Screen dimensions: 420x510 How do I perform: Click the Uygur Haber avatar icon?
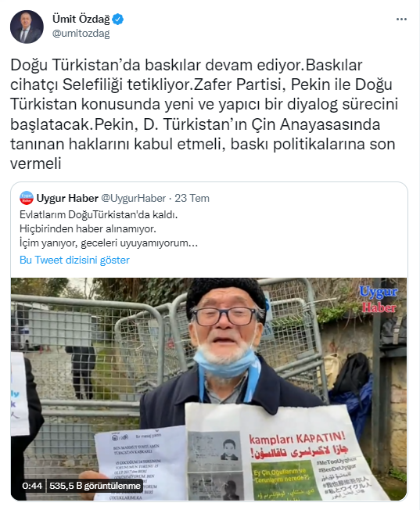tap(27, 198)
